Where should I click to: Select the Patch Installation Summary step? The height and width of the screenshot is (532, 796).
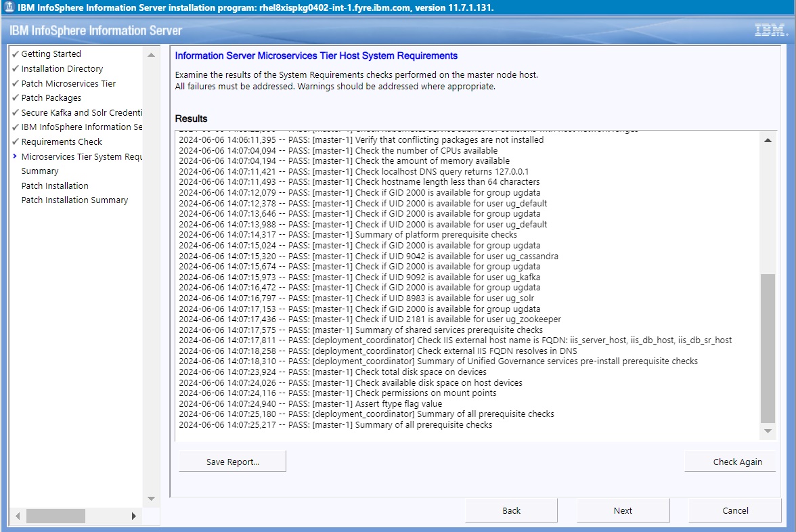click(x=74, y=200)
